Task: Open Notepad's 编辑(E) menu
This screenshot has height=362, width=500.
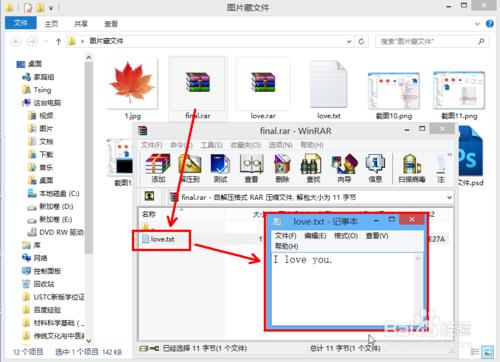Action: (315, 236)
